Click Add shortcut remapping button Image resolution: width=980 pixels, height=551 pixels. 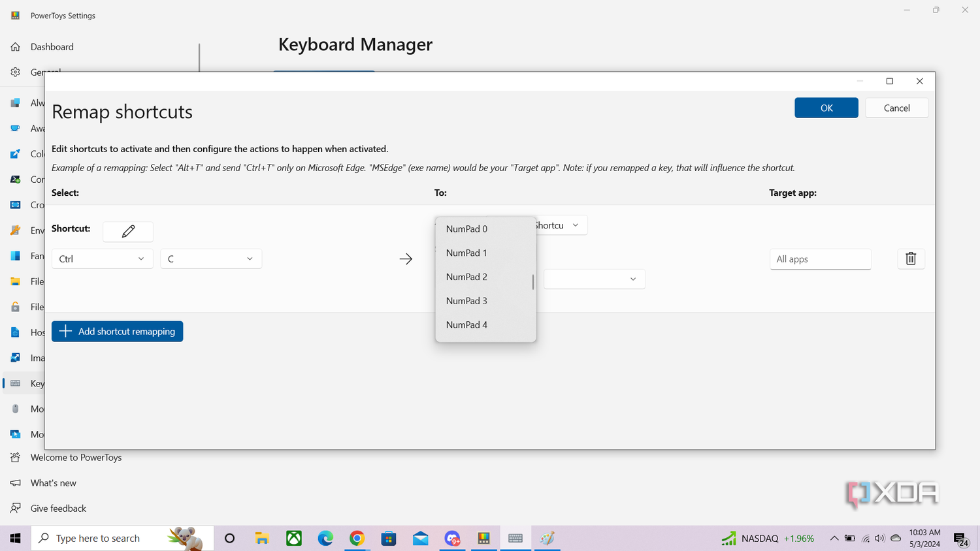coord(118,331)
